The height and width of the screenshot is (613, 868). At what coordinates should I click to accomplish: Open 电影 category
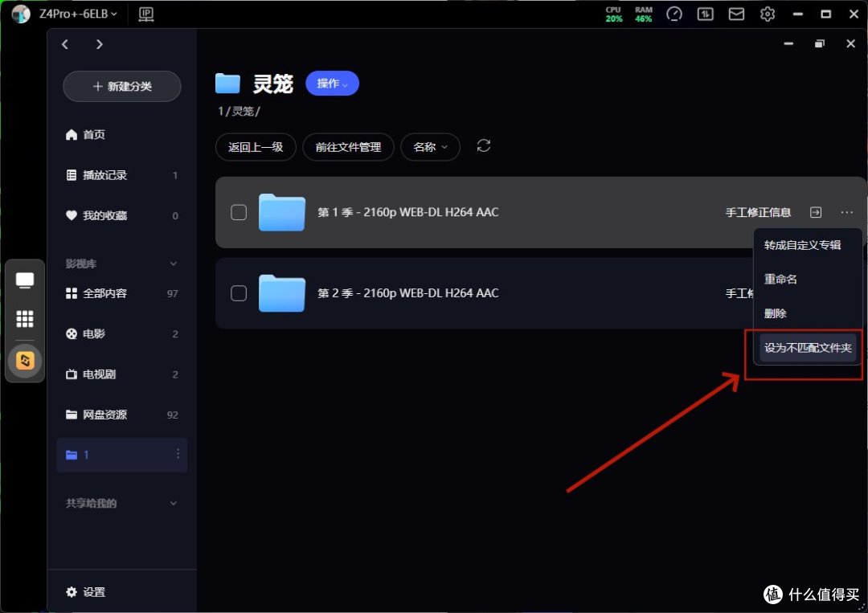(x=122, y=333)
